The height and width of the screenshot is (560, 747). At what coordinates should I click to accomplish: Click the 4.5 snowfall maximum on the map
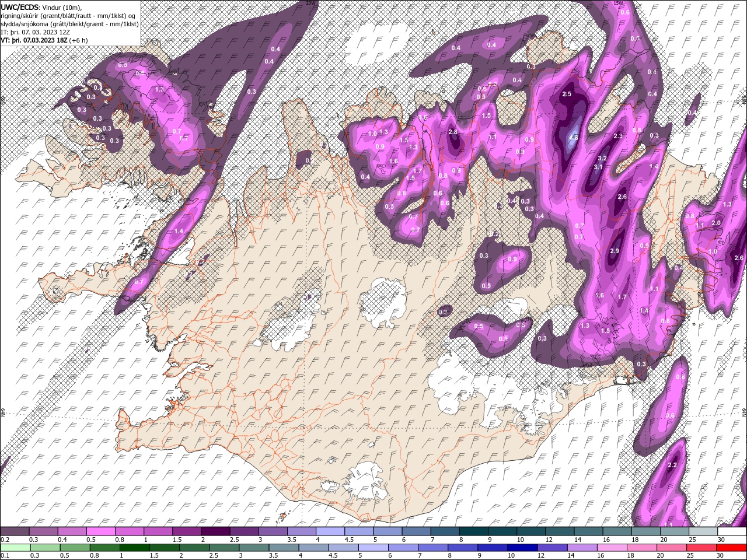(574, 138)
